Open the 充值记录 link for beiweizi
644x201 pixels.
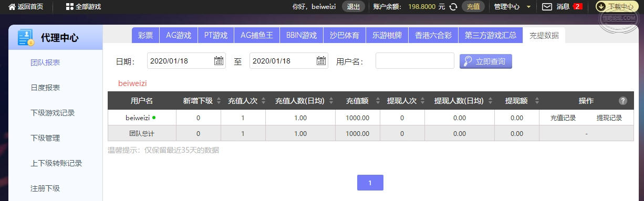pyautogui.click(x=563, y=118)
